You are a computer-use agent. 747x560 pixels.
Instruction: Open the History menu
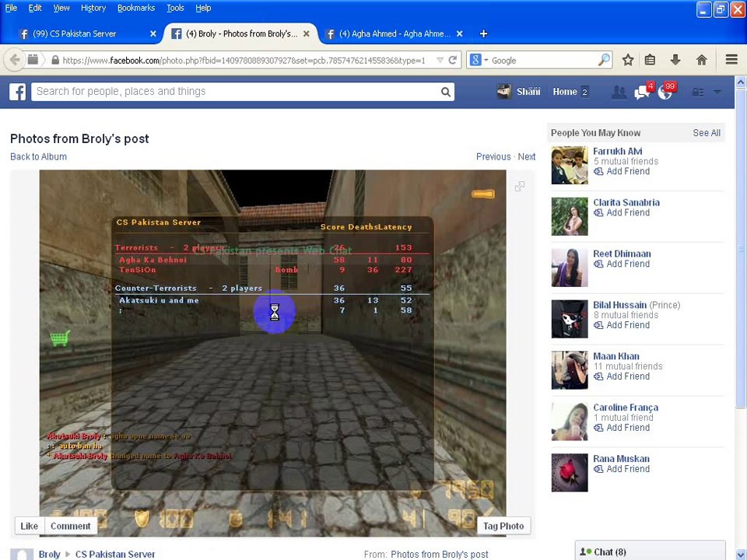[93, 8]
